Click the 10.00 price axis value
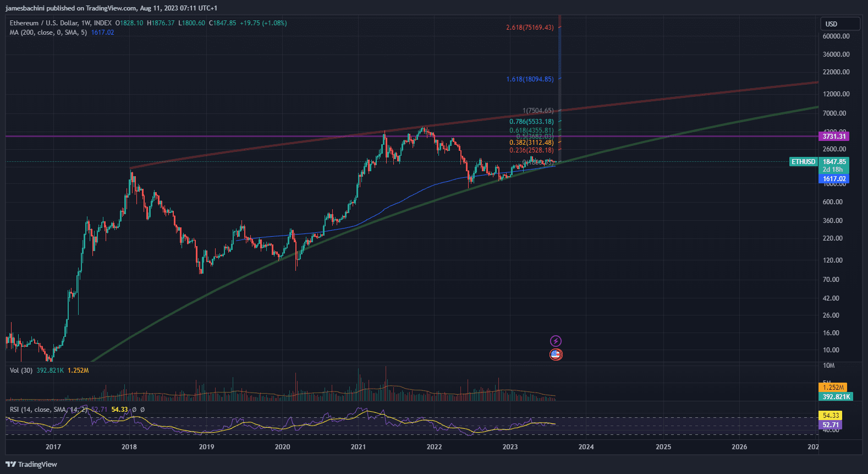 [831, 350]
